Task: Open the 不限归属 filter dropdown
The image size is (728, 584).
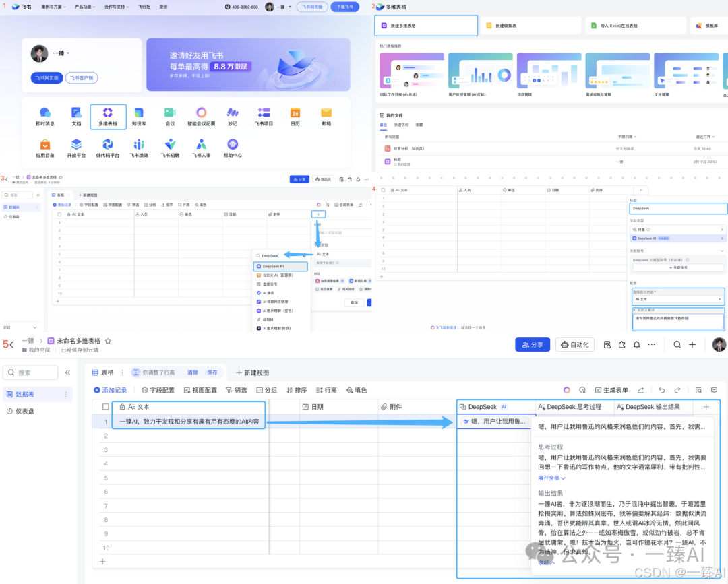Action: 628,137
